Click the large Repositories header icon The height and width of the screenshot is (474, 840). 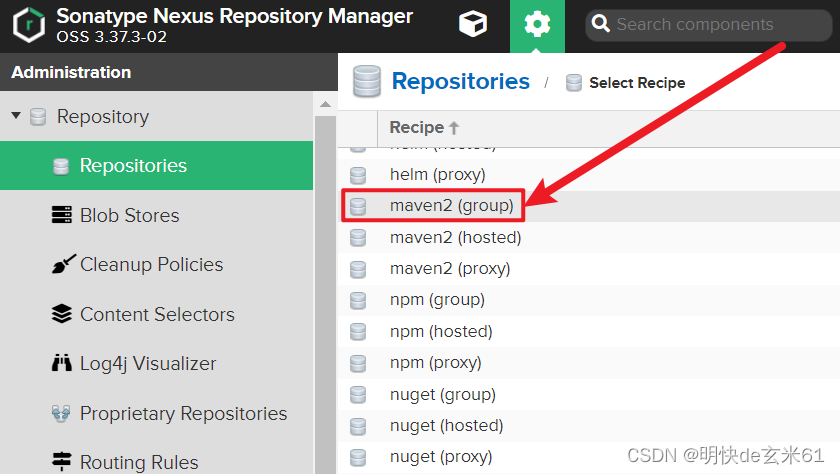pyautogui.click(x=367, y=81)
